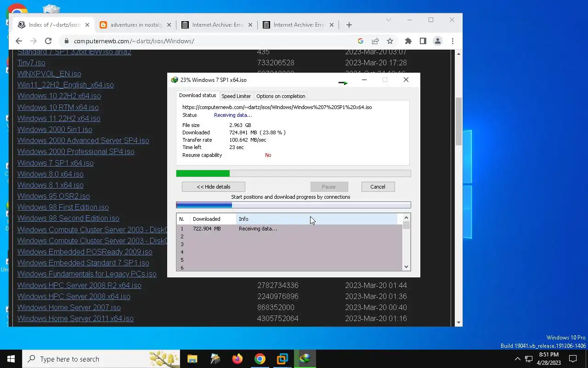Open File Explorer from taskbar
The width and height of the screenshot is (588, 368).
click(x=192, y=359)
